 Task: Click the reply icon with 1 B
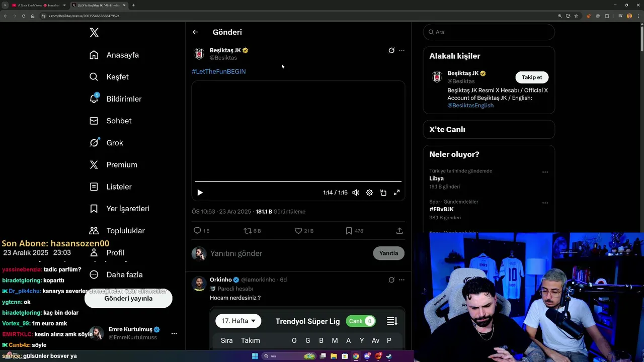[x=197, y=231]
